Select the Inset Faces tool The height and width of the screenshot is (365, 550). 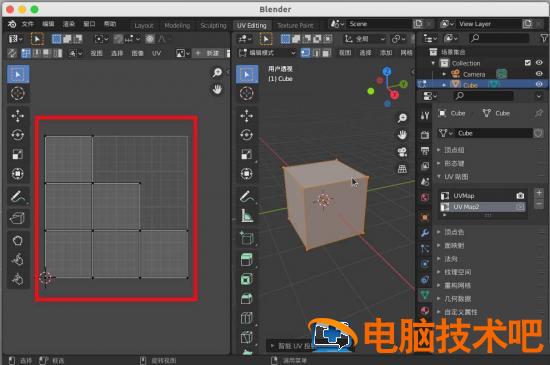(247, 279)
